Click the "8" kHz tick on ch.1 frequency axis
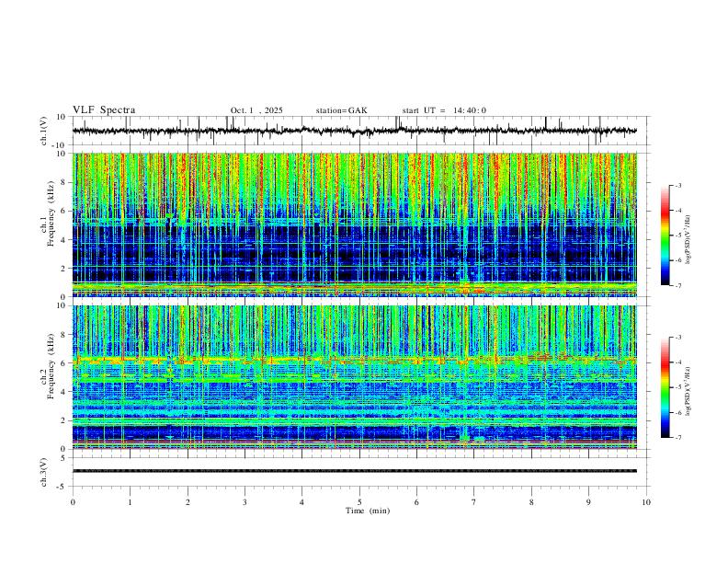Image resolution: width=728 pixels, height=563 pixels. coord(63,182)
